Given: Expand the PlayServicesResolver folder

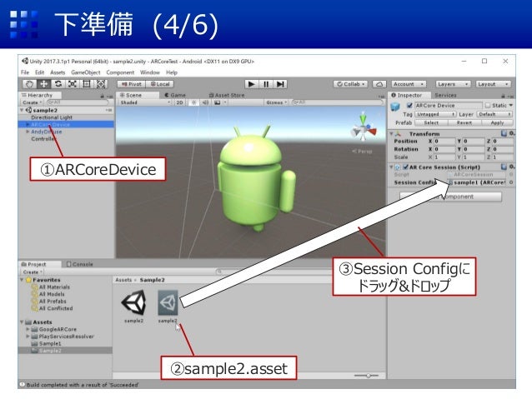Looking at the screenshot, I should (28, 337).
